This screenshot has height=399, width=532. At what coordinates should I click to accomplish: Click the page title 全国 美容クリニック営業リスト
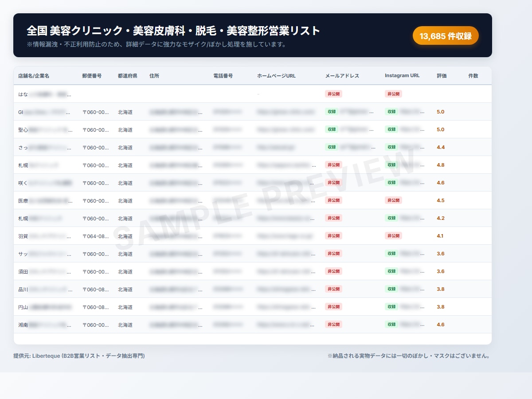(173, 31)
